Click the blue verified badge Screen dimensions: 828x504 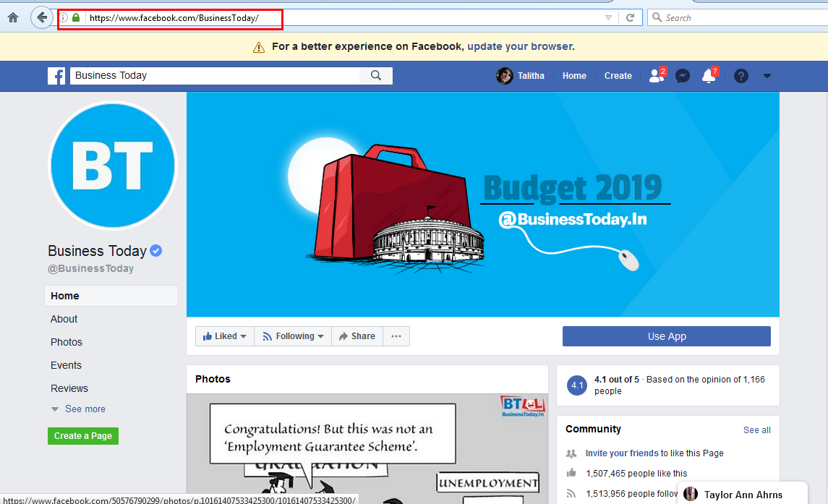(155, 251)
